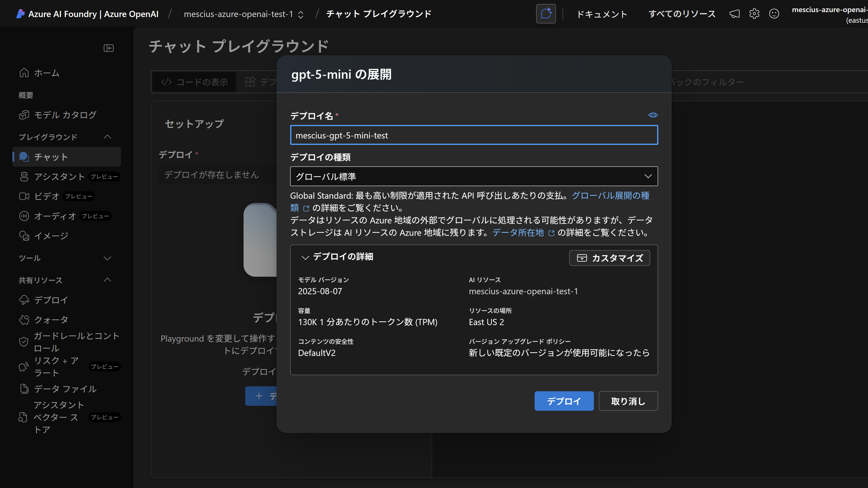Click the quota icon
868x488 pixels.
[24, 320]
